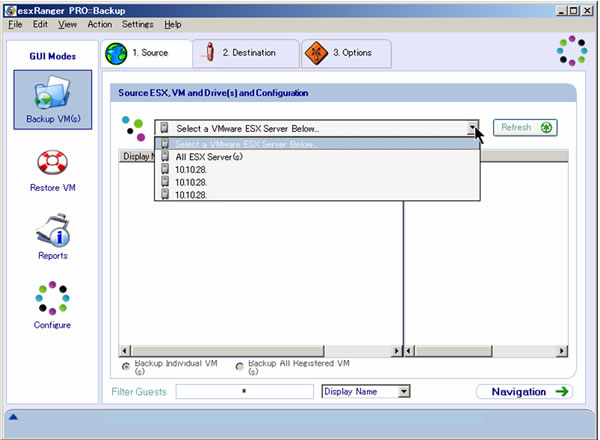Screen dimensions: 600x440
Task: Click the Navigation arrow button
Action: click(524, 391)
